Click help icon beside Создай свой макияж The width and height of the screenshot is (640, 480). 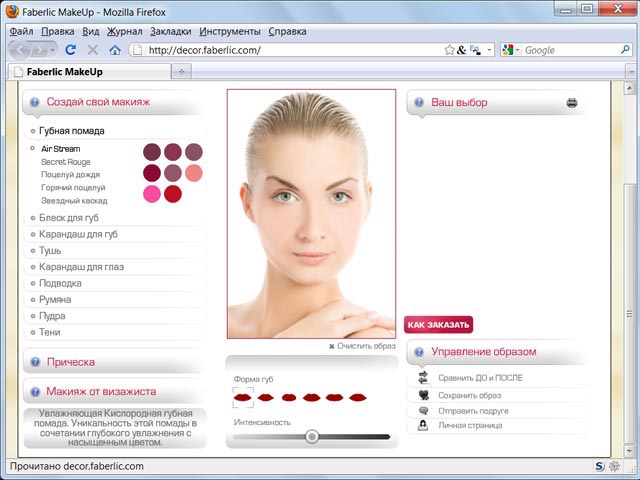pyautogui.click(x=35, y=102)
